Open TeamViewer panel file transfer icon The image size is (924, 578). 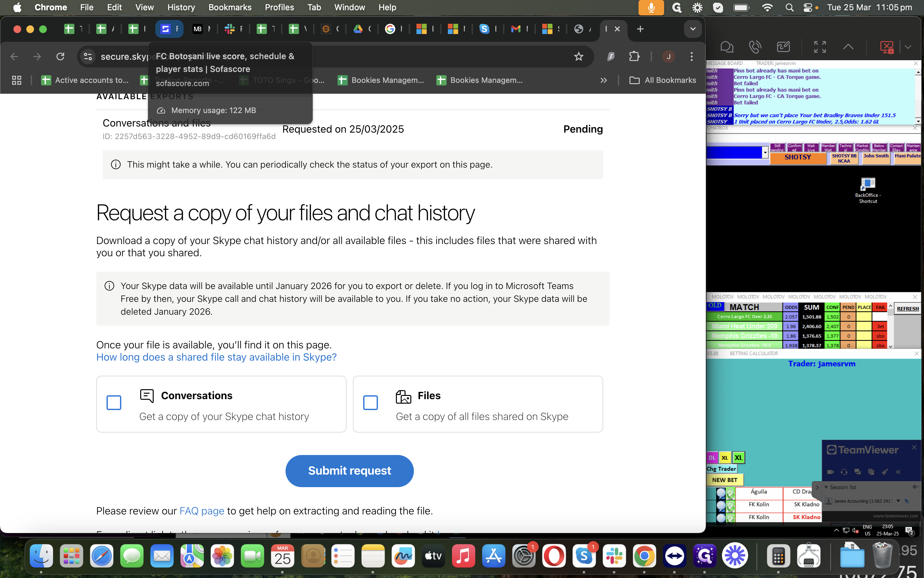coord(871,472)
